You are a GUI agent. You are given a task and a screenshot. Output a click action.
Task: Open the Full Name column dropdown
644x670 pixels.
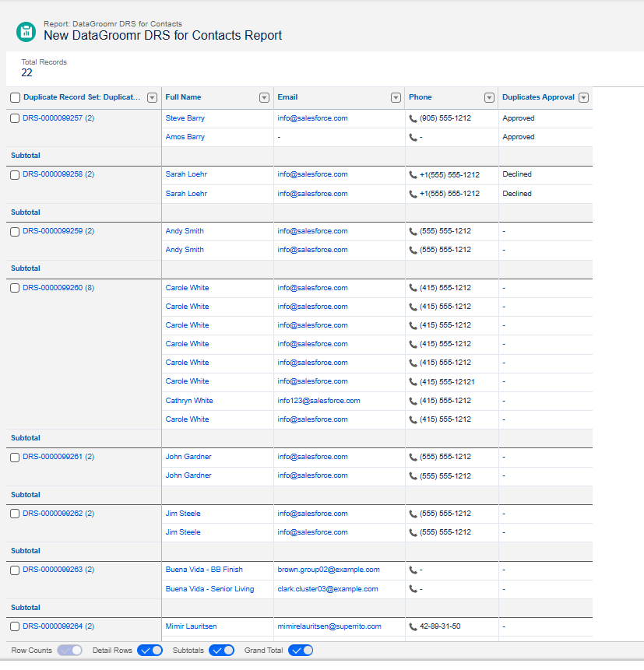click(264, 97)
